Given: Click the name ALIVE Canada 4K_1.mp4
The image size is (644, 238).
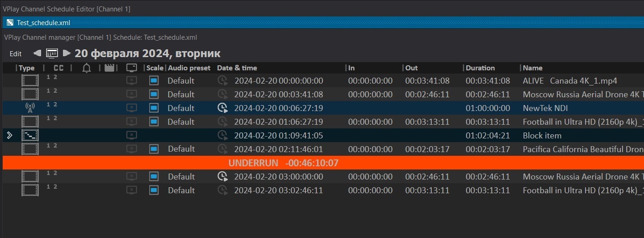Looking at the screenshot, I should coord(570,81).
